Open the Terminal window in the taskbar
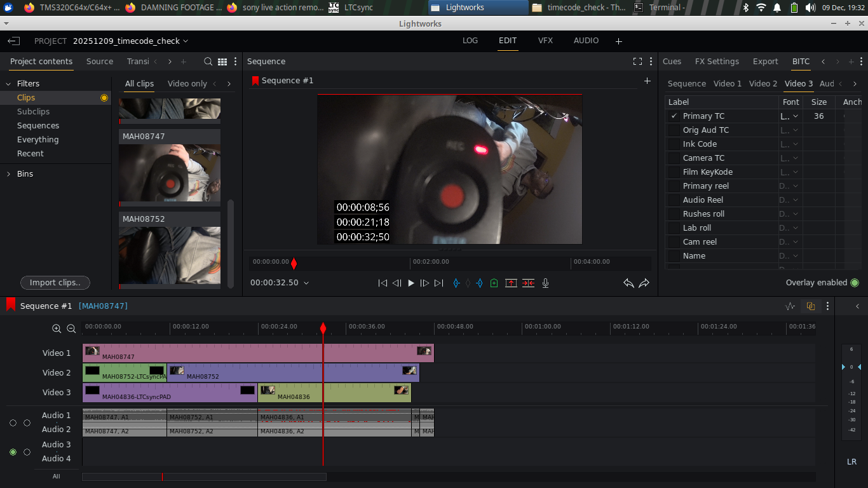This screenshot has width=868, height=488. tap(660, 8)
